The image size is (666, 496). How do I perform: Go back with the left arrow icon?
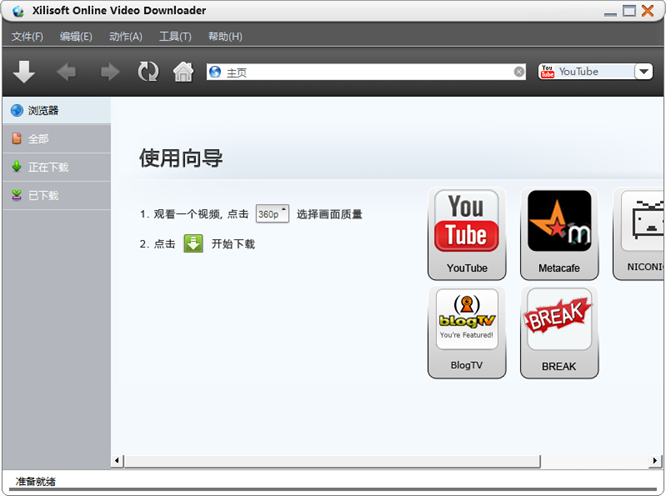tap(66, 72)
